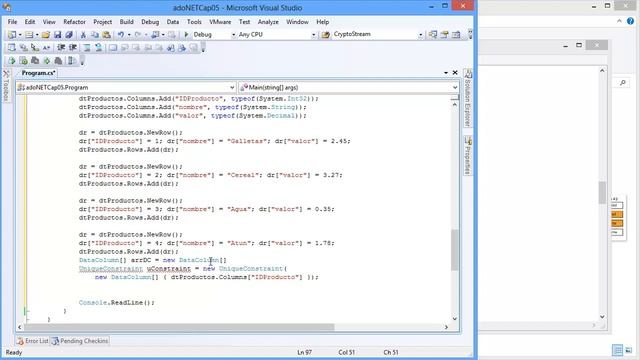Collapse the ribbon chevron in the background window
640x360 pixels.
(619, 21)
